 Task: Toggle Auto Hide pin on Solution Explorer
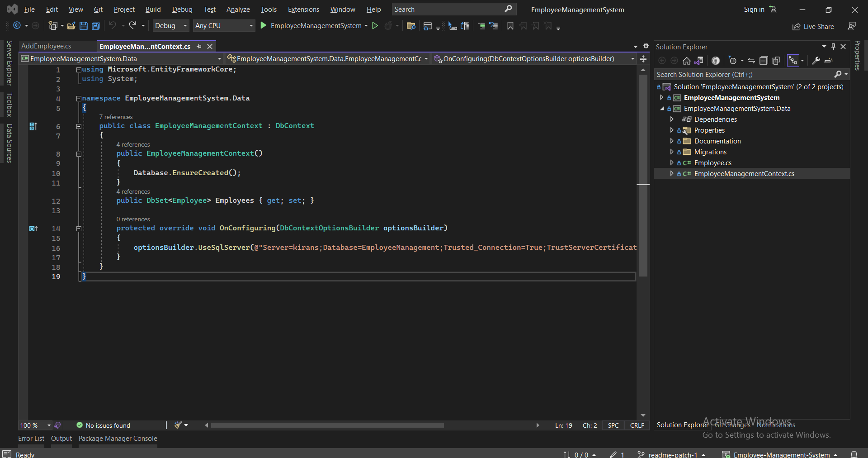tap(833, 47)
